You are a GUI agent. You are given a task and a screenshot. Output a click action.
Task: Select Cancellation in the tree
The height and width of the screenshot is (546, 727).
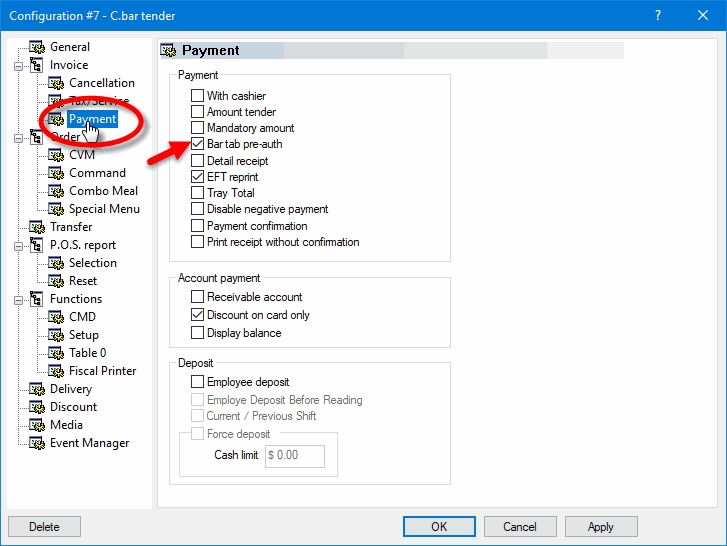point(101,83)
